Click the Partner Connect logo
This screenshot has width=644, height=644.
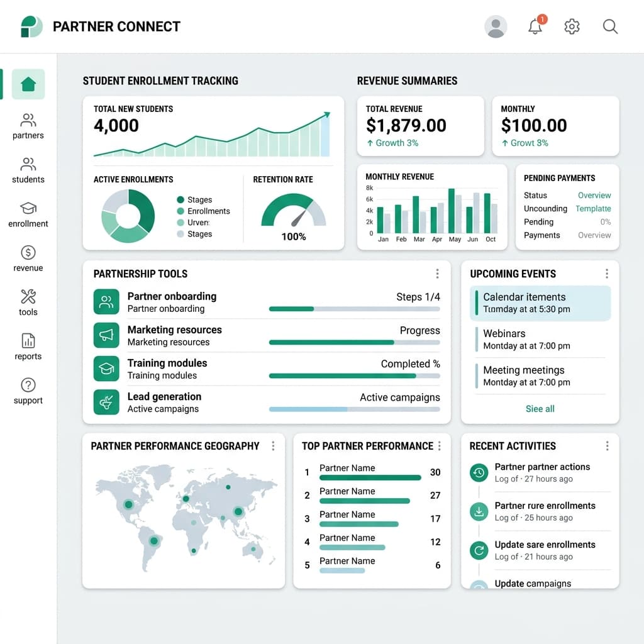coord(31,26)
